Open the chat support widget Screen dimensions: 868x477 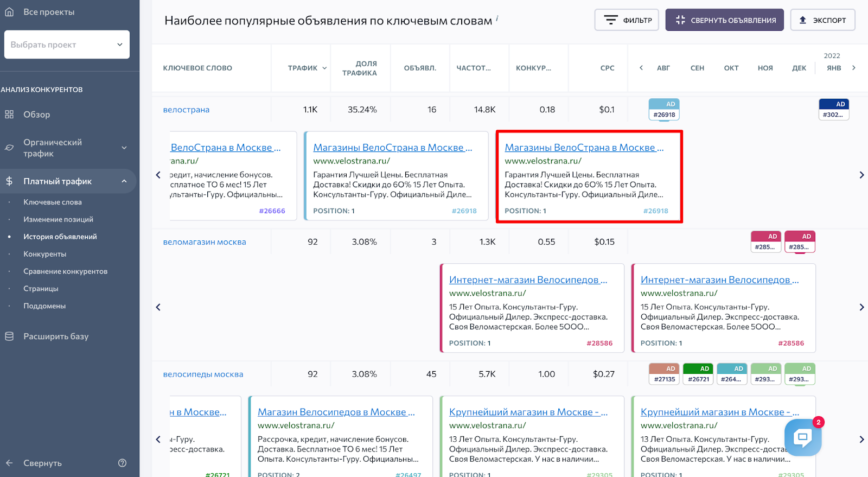coord(803,437)
